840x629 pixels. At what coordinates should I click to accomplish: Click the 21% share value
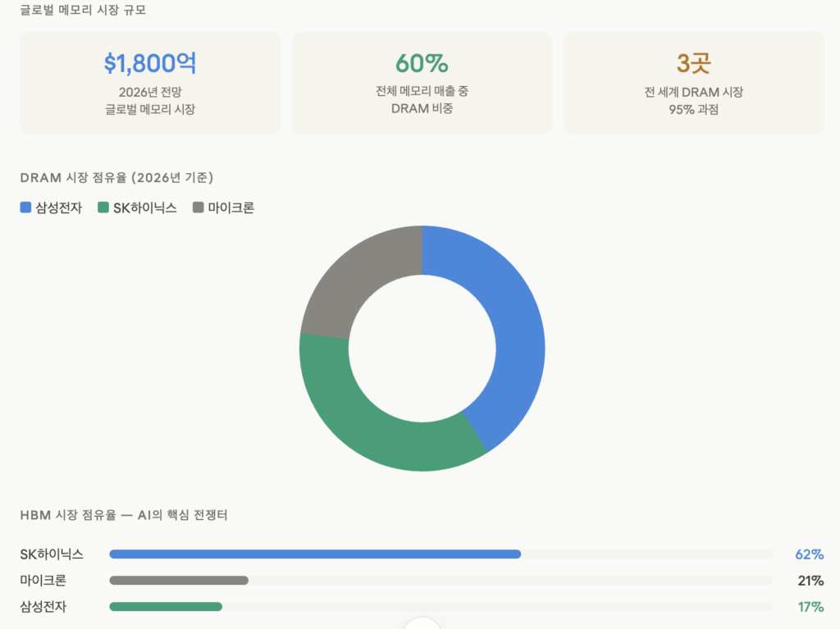[810, 581]
